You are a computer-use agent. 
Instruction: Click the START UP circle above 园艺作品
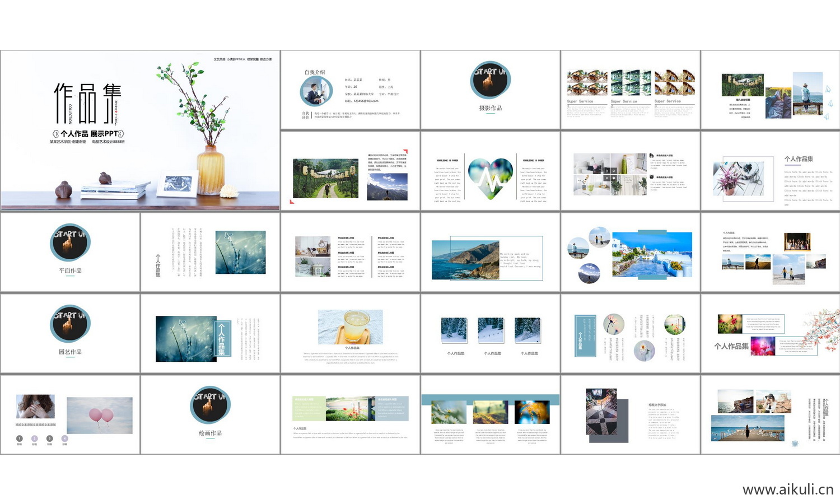coord(70,324)
